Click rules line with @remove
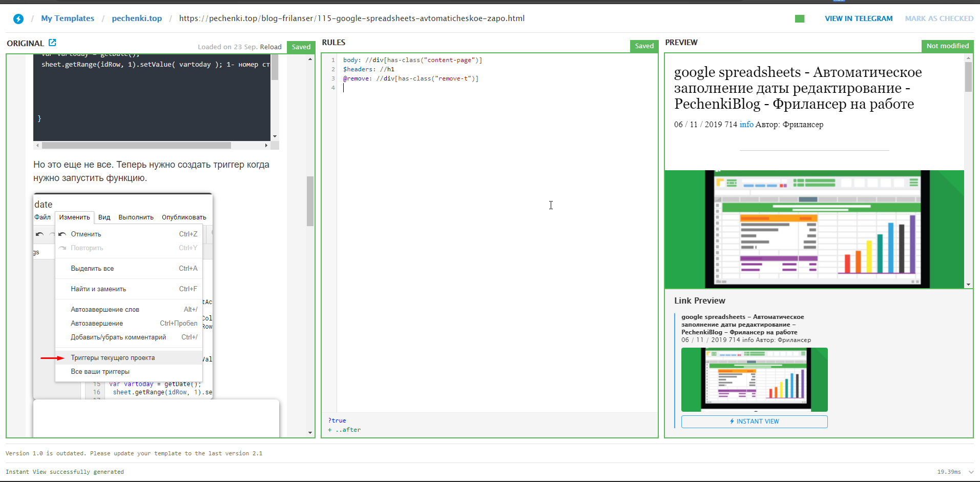 coord(411,78)
